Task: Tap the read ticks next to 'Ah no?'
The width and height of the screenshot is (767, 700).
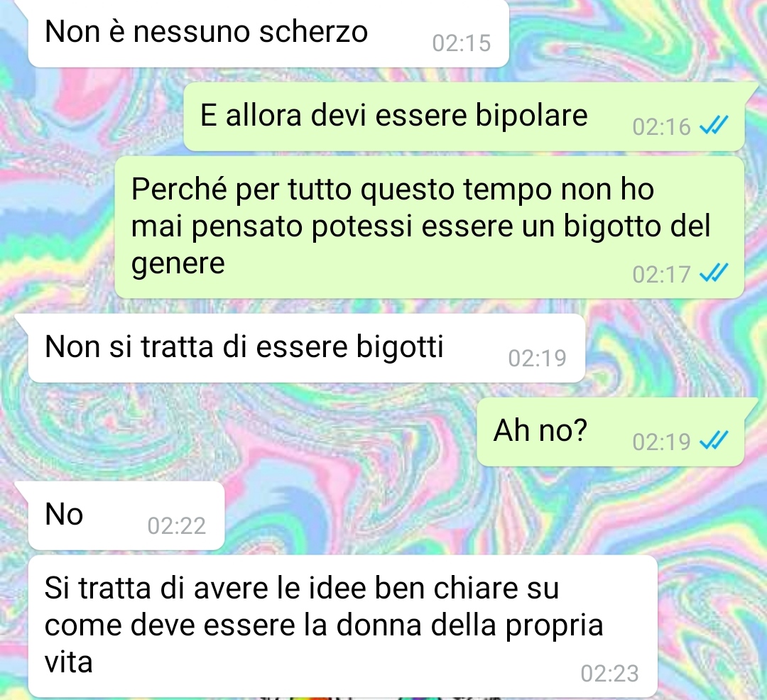Action: pos(714,440)
